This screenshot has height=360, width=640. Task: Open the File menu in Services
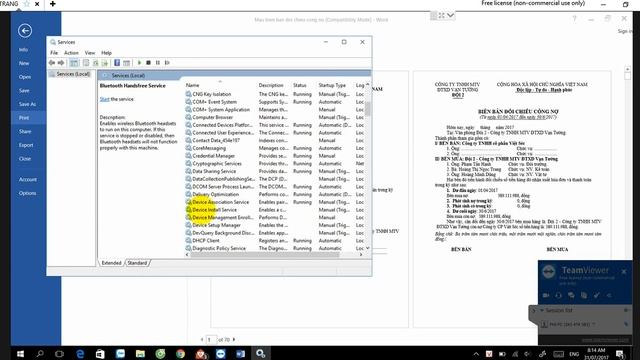(54, 53)
